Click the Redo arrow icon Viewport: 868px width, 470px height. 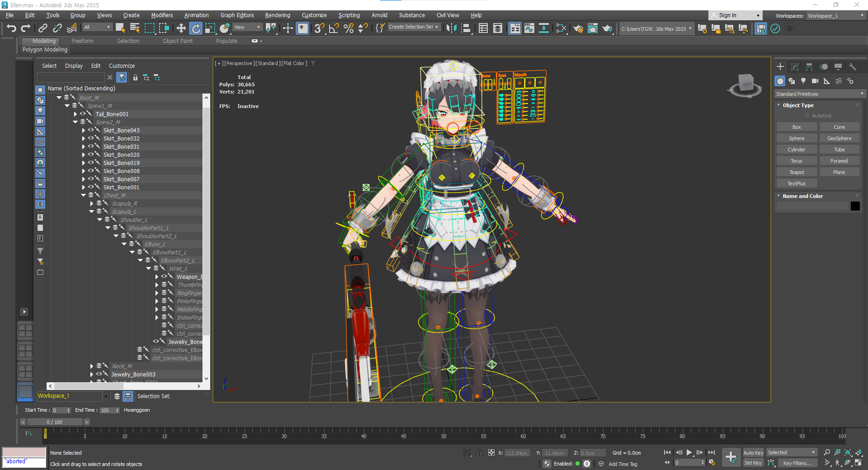pos(26,28)
